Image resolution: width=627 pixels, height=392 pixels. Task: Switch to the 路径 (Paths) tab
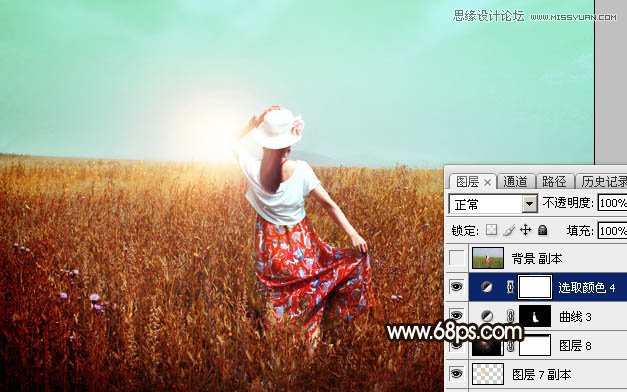coord(554,182)
